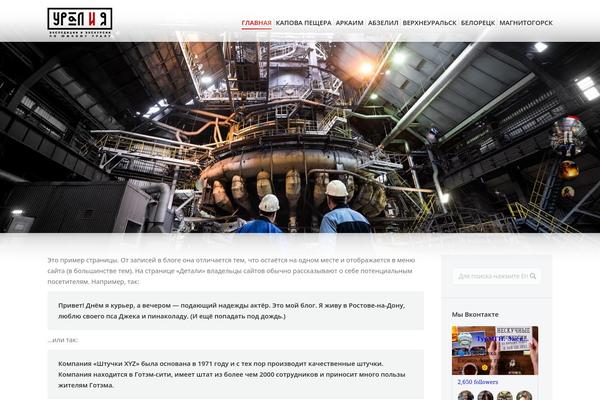Open the КАПОВА ПЕЩЕРА menu item
Screen dimensions: 600x400
[303, 23]
